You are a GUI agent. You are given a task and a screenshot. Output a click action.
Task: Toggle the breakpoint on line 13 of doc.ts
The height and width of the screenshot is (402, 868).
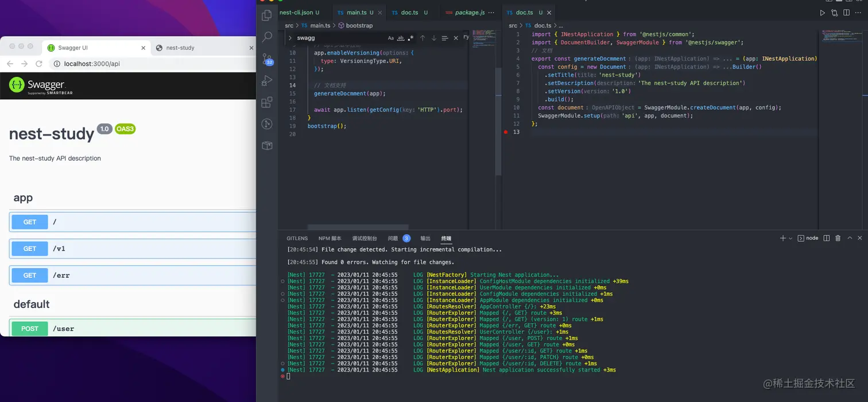click(x=506, y=132)
